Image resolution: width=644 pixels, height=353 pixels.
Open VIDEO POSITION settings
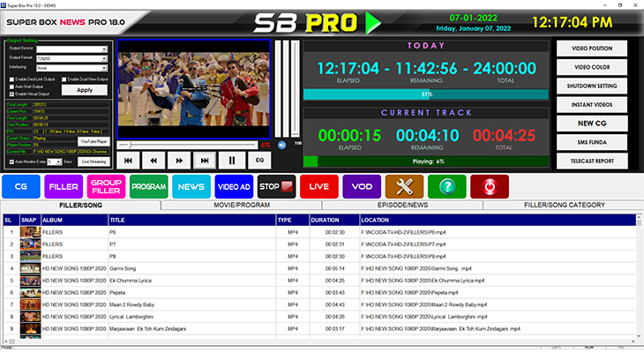click(x=592, y=49)
